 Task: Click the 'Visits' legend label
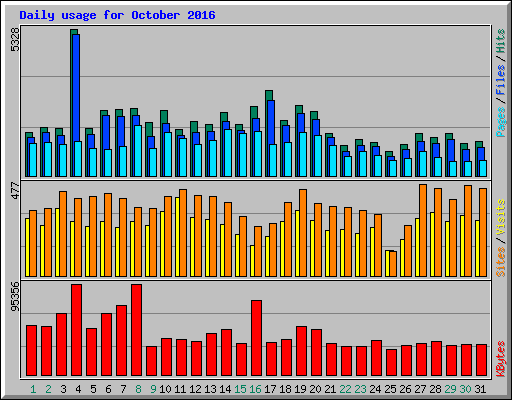tap(501, 218)
